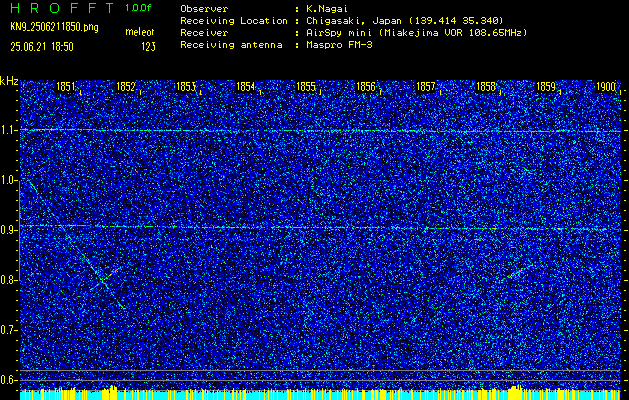This screenshot has height=400, width=629.
Task: Click the 1900 time marker
Action: point(606,87)
